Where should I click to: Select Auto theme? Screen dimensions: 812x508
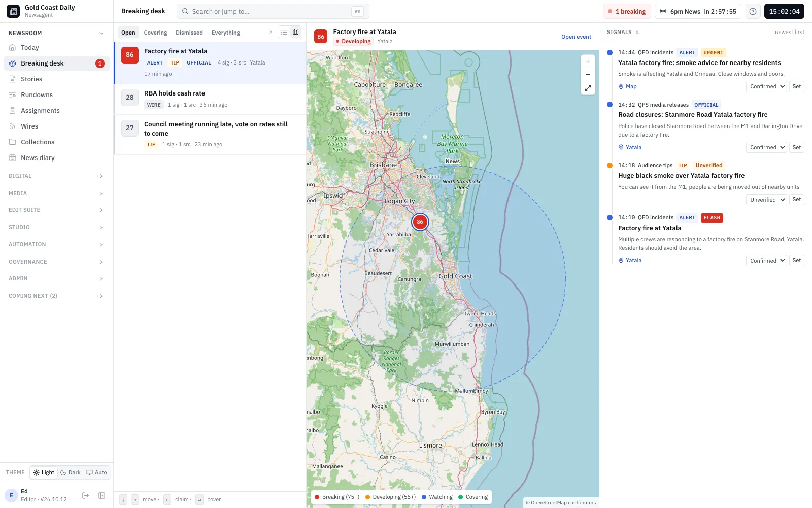pos(97,472)
